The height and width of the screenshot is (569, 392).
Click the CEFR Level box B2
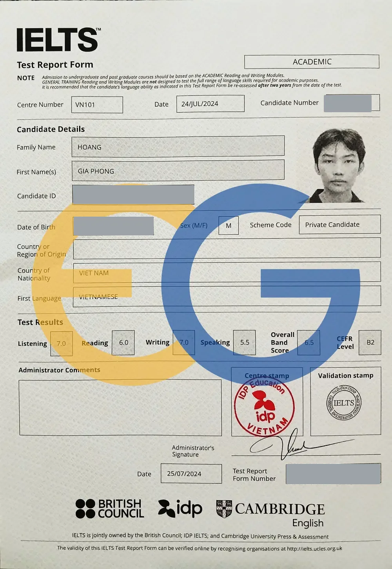tap(370, 343)
